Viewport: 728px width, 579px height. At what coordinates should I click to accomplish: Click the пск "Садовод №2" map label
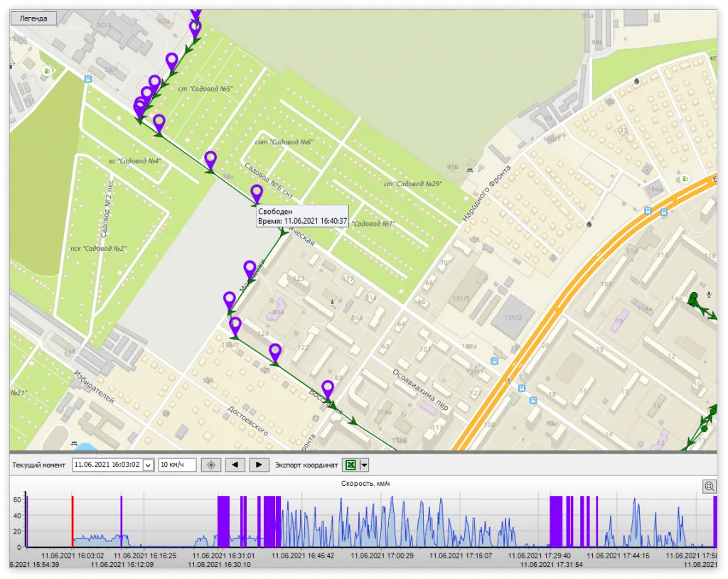click(x=98, y=248)
